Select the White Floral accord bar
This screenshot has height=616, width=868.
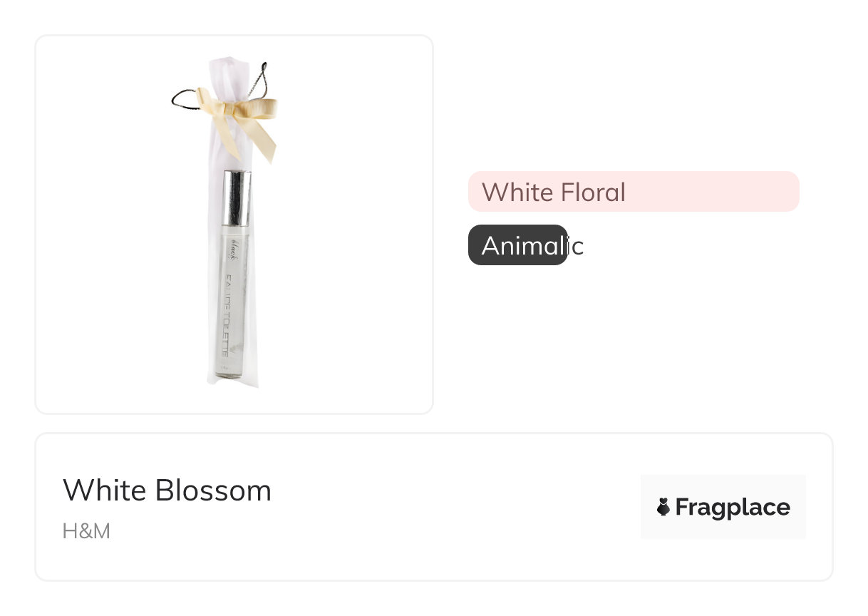(633, 192)
